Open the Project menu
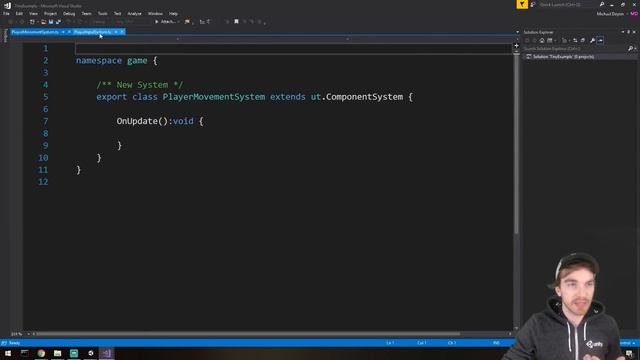Screen dimensions: 640x360 tap(51, 13)
